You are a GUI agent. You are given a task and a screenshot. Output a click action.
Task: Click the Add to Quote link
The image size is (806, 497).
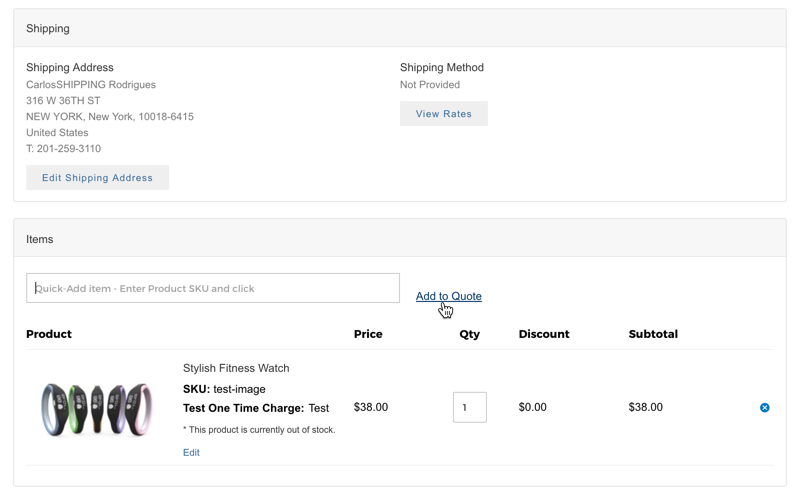pyautogui.click(x=448, y=296)
